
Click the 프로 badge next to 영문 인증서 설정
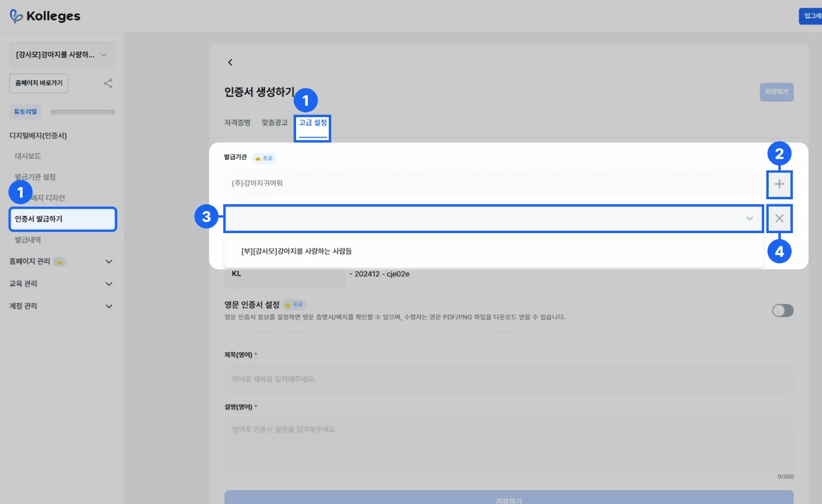[294, 305]
